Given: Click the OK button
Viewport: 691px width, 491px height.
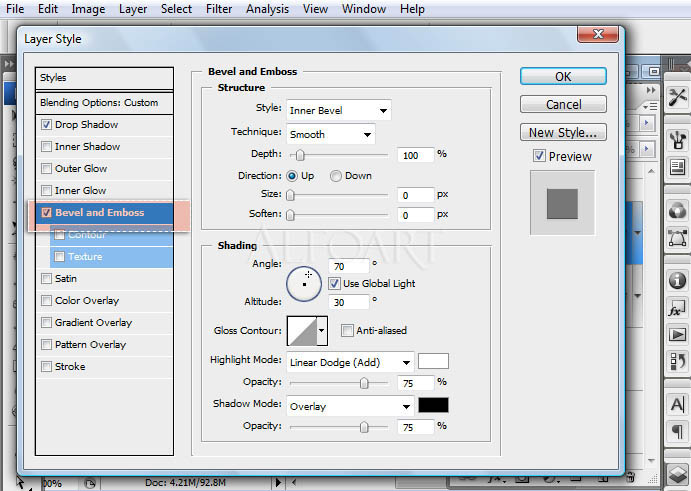Looking at the screenshot, I should tap(562, 77).
